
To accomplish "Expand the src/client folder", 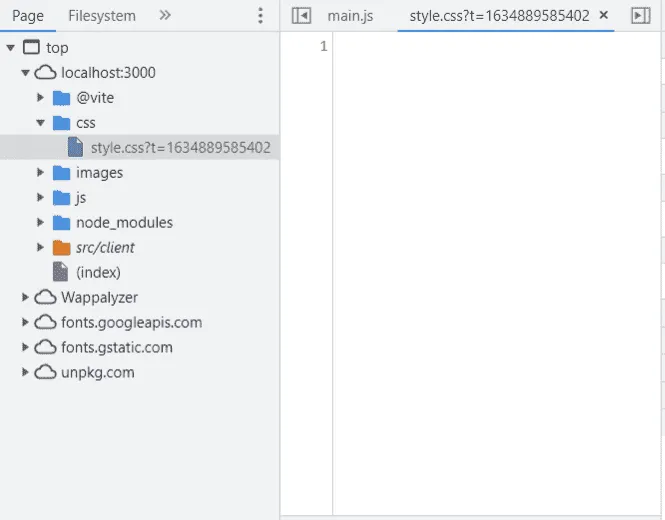I will pos(40,247).
